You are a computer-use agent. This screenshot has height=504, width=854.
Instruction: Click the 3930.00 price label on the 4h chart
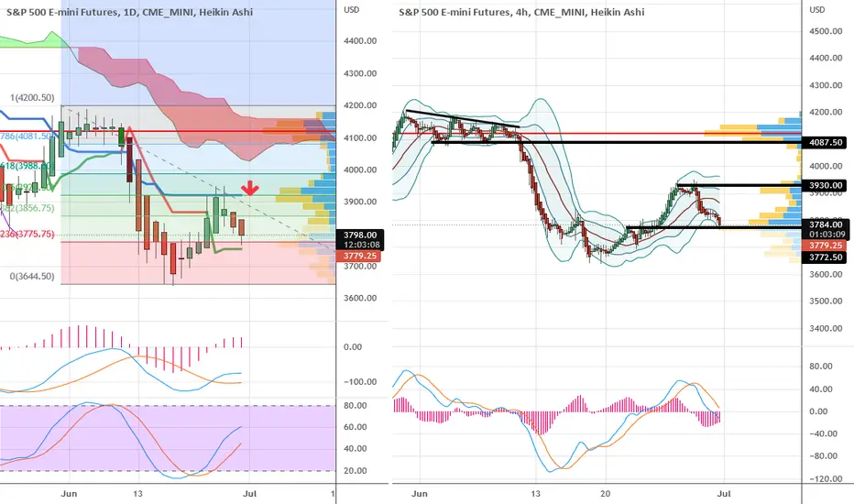click(825, 185)
